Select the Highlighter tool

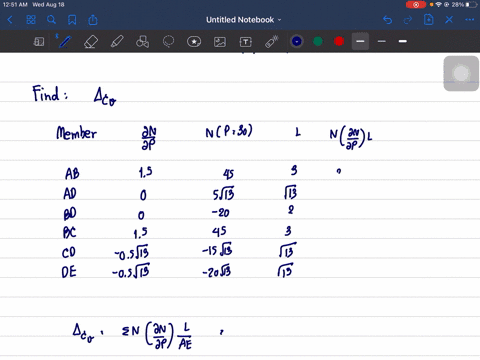point(117,42)
